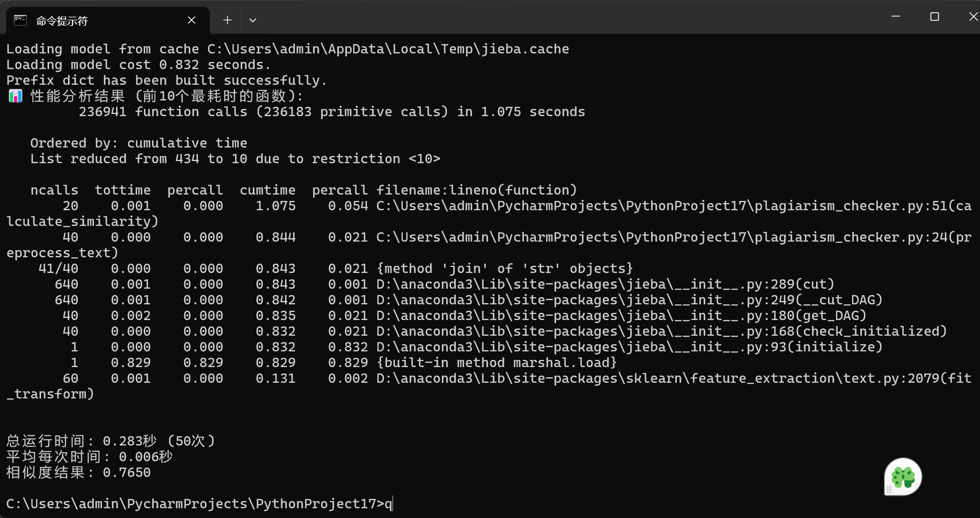Viewport: 980px width, 518px height.
Task: Click the green clover floating icon
Action: click(904, 476)
